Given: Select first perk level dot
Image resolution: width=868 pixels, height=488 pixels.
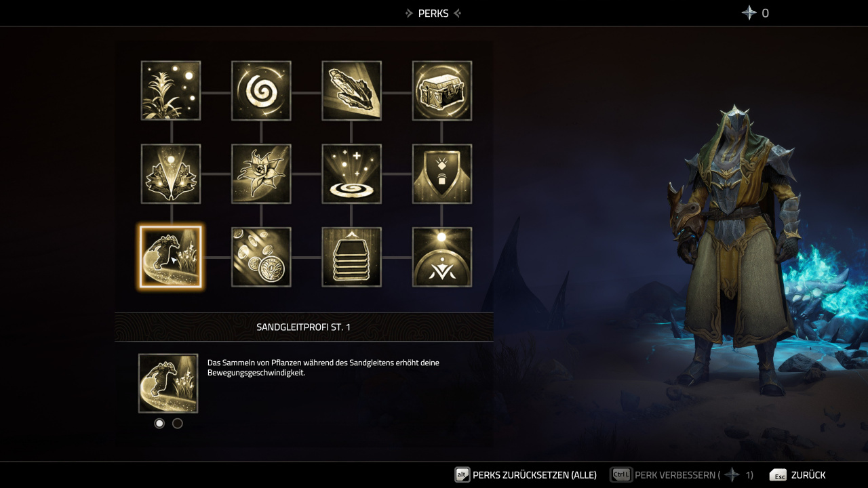Looking at the screenshot, I should [159, 424].
